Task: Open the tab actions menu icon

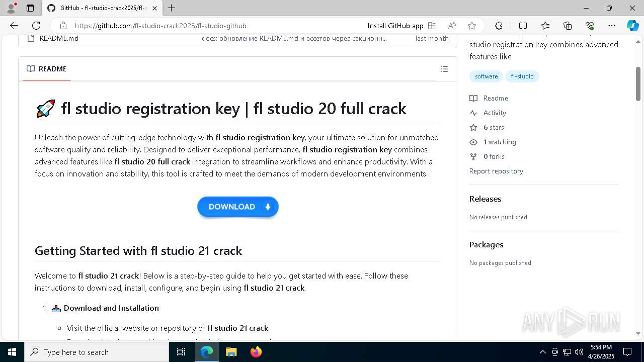Action: tap(30, 8)
